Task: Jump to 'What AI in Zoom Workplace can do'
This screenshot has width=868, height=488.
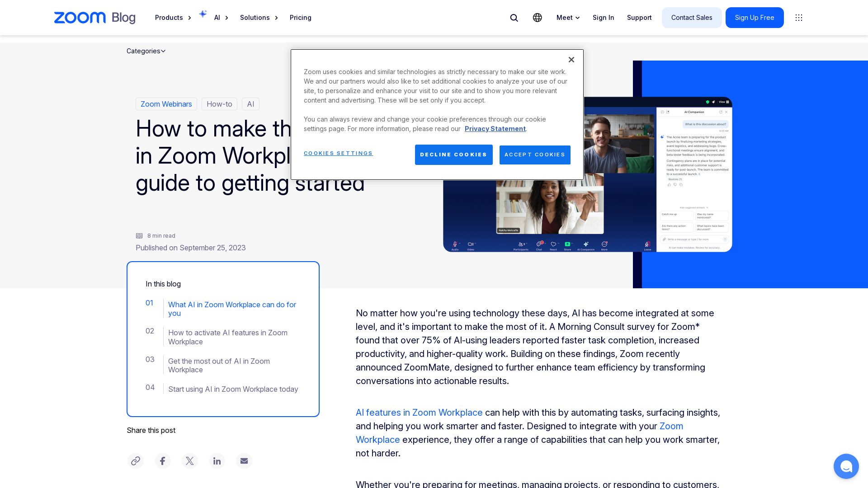Action: tap(232, 309)
